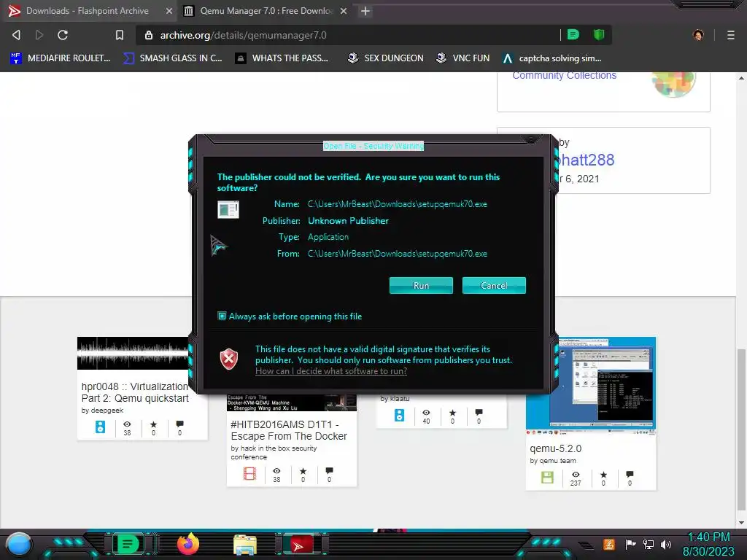Click the hpr0048 audio waveform thumbnail
This screenshot has width=747, height=560.
click(133, 354)
